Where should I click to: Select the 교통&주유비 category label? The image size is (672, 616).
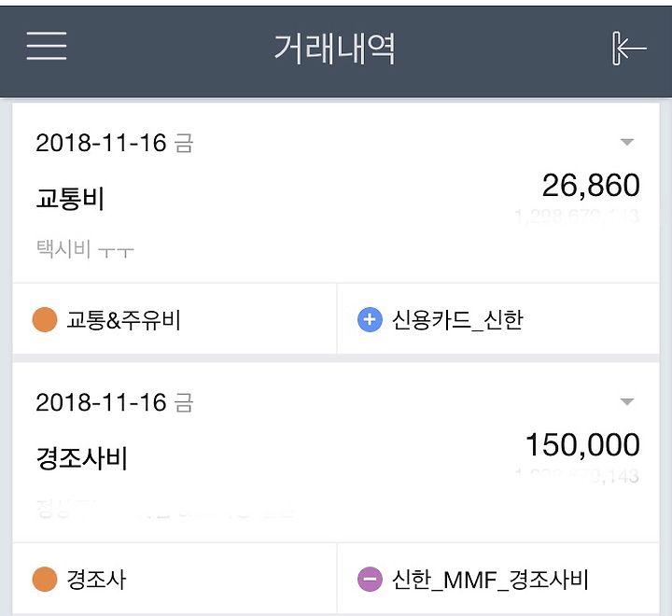coord(123,320)
